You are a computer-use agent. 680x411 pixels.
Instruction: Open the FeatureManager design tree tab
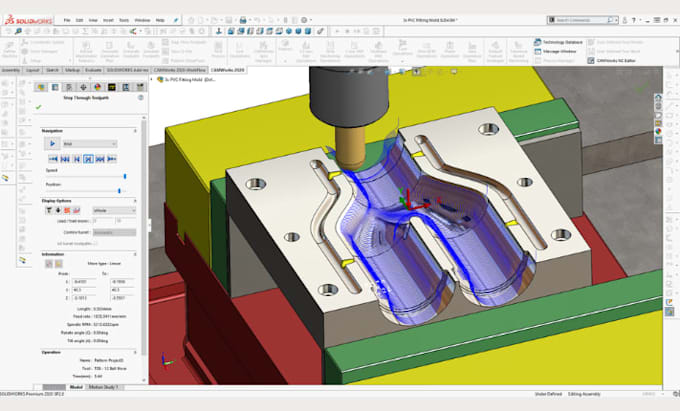tap(41, 87)
